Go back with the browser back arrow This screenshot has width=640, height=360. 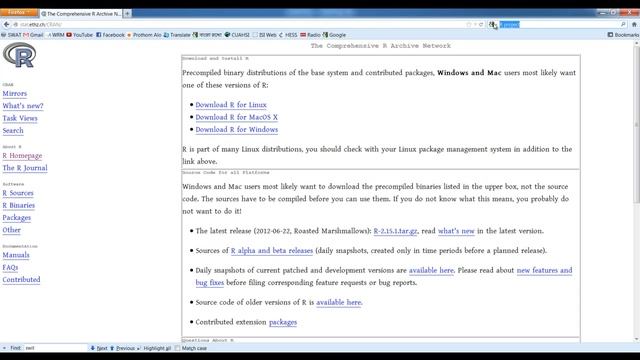(6, 24)
